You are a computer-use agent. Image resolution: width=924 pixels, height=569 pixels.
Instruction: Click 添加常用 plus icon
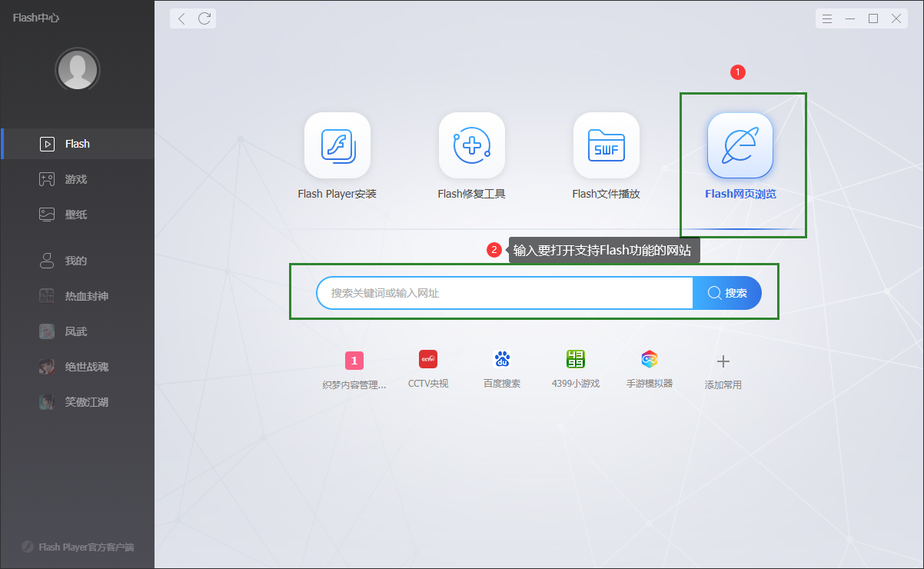pos(723,361)
